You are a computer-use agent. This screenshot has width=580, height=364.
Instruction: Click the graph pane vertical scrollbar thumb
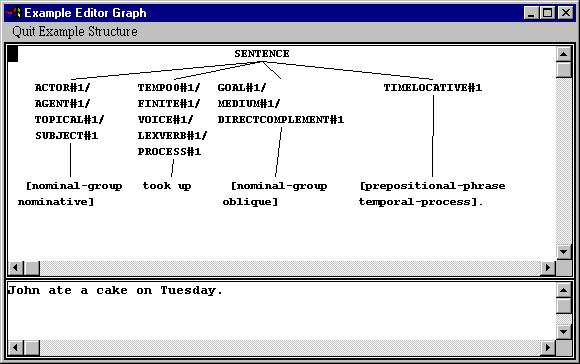tap(563, 69)
